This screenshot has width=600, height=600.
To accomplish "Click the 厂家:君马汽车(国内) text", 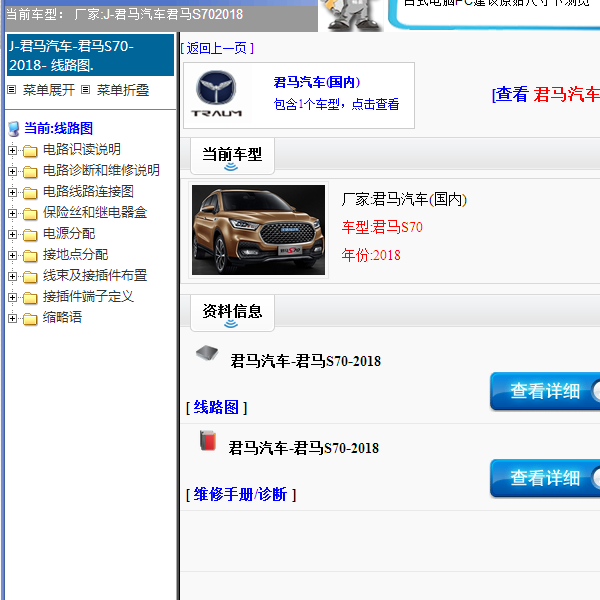I will tap(404, 199).
